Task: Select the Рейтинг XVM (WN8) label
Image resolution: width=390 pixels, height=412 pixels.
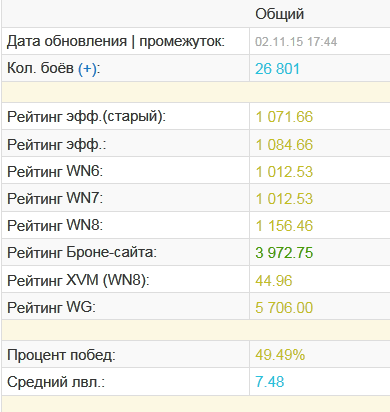Action: coord(78,280)
